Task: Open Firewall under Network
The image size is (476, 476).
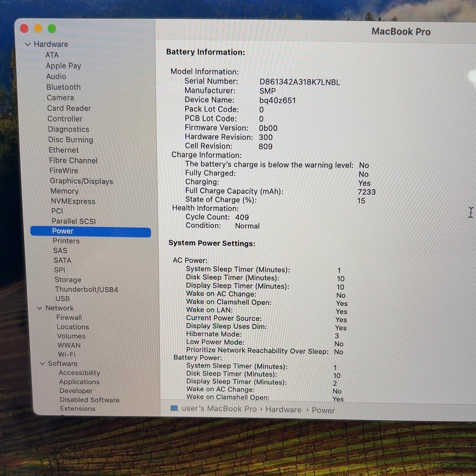Action: (69, 317)
